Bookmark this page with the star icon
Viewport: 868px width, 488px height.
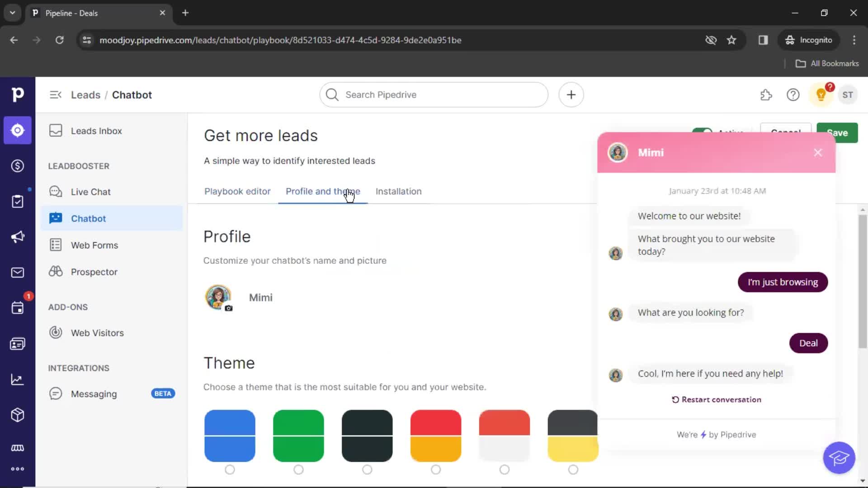731,40
